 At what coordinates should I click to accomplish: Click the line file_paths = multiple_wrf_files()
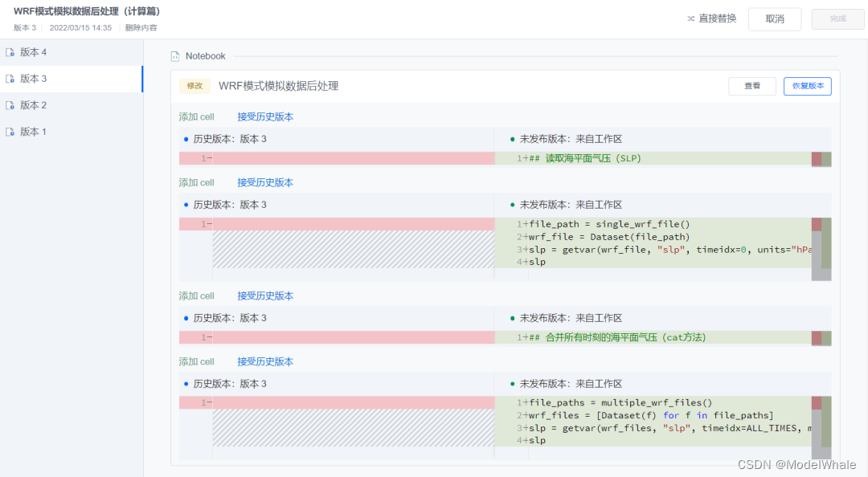[620, 403]
